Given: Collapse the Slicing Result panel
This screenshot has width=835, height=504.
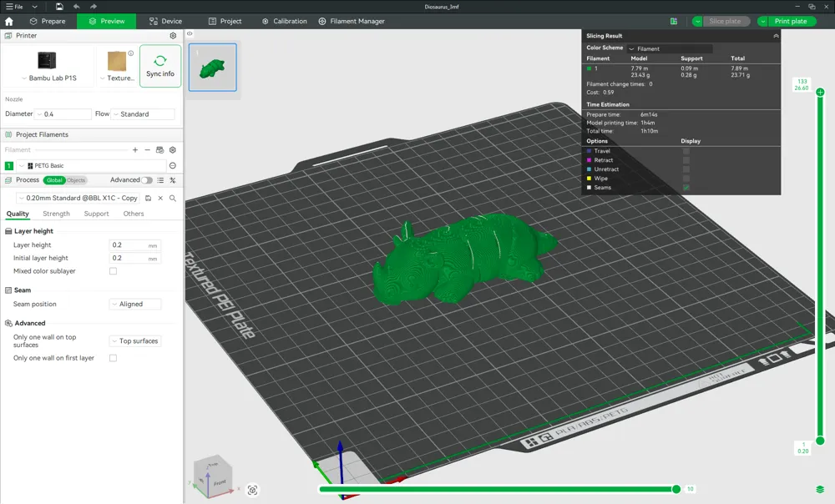Looking at the screenshot, I should 776,36.
